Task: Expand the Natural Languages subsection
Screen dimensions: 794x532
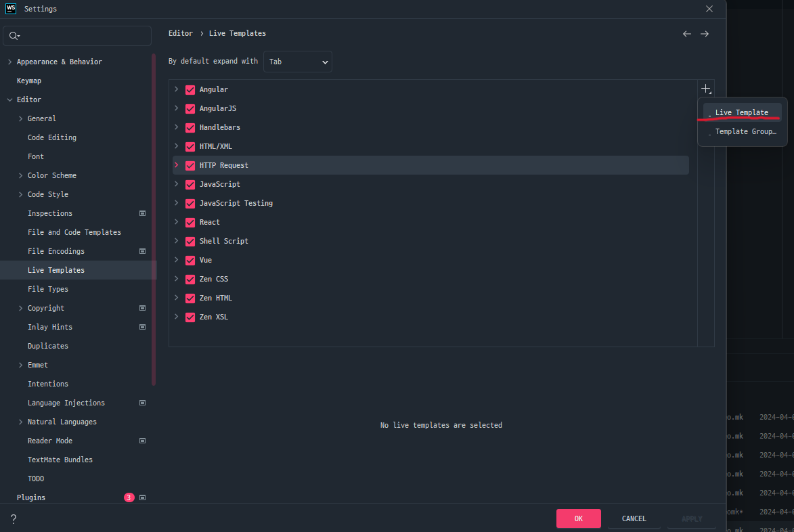Action: 21,422
